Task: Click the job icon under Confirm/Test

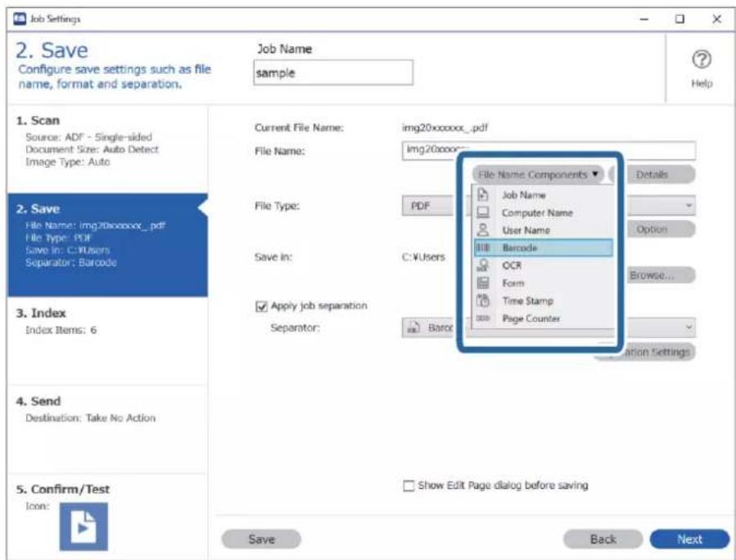Action: [x=84, y=526]
